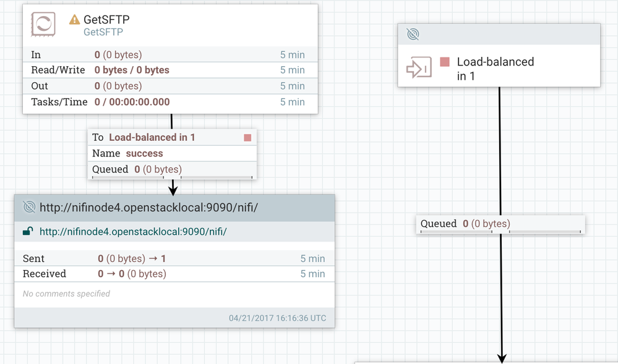The height and width of the screenshot is (364, 618).
Task: Click the success connection Name label
Action: pos(105,153)
